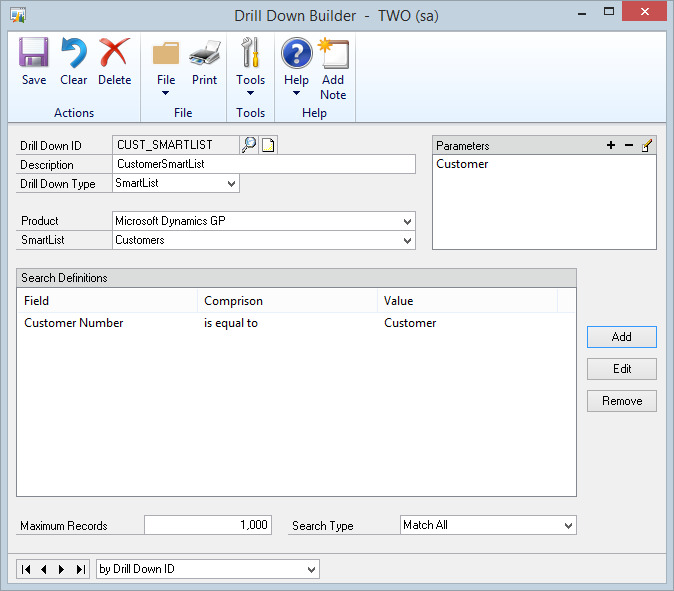This screenshot has height=591, width=674.
Task: Click the red Delete X icon
Action: 114,52
